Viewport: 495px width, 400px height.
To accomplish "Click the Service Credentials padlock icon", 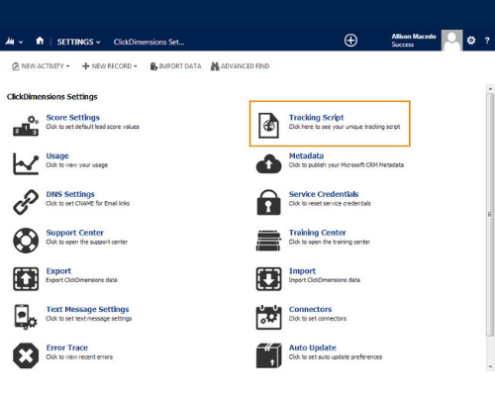I will pos(269,202).
